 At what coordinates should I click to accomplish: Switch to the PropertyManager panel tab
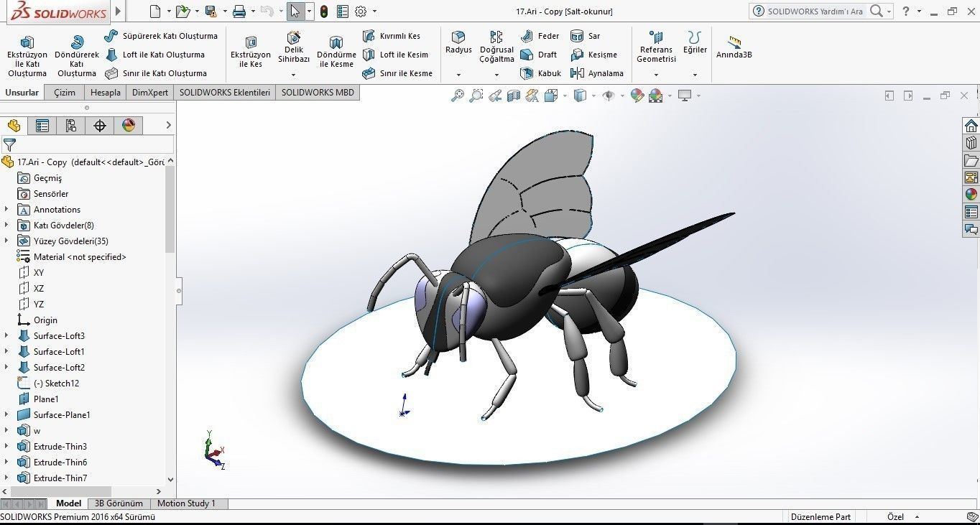42,126
